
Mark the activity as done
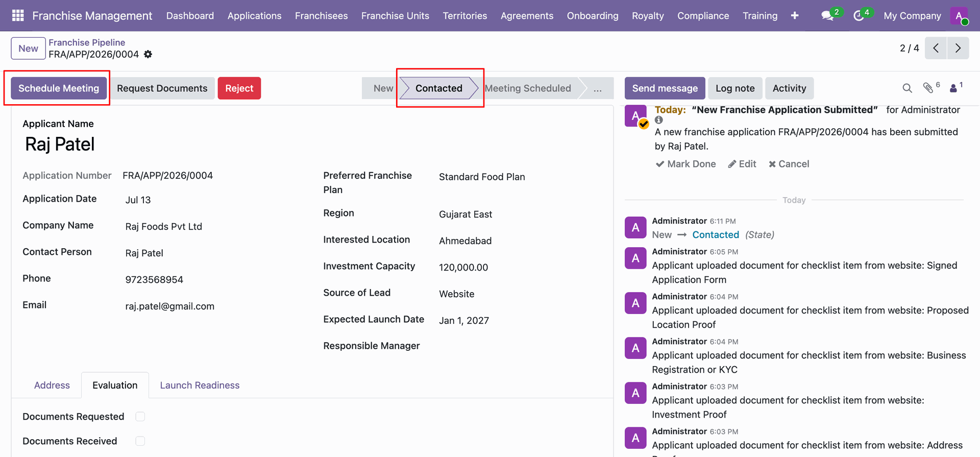coord(685,164)
